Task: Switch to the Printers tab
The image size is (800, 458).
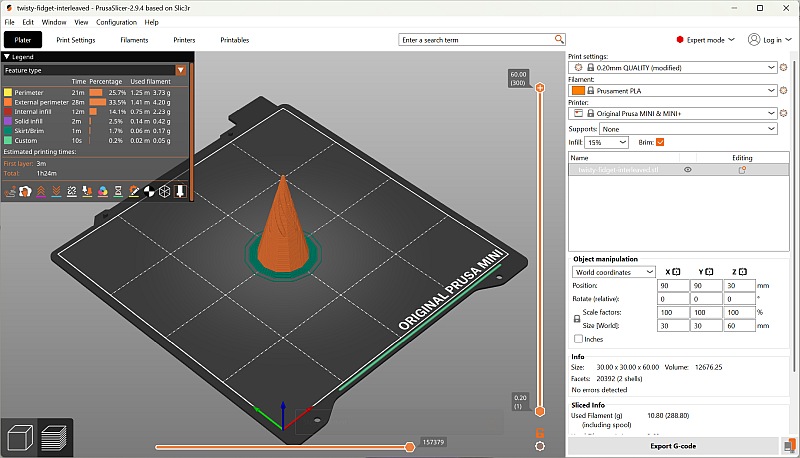Action: pos(184,40)
